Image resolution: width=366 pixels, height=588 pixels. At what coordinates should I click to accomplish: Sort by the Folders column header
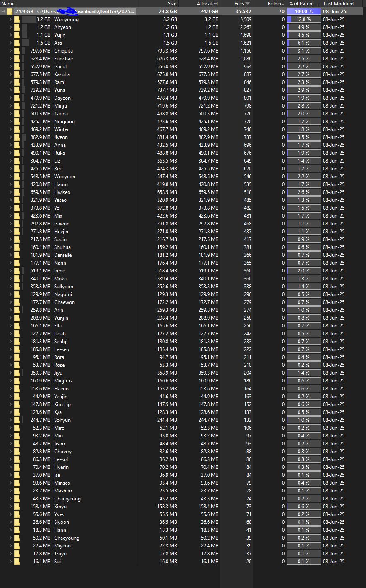point(270,4)
